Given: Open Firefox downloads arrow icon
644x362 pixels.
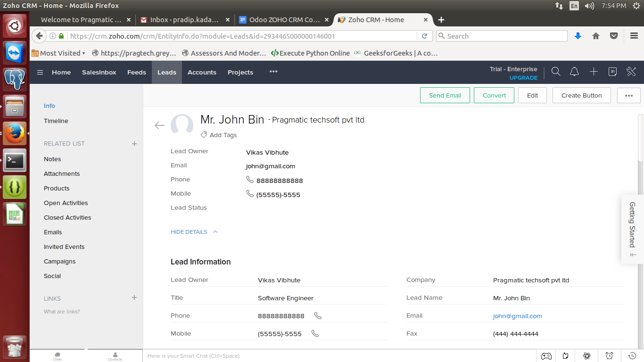Looking at the screenshot, I should tap(578, 36).
